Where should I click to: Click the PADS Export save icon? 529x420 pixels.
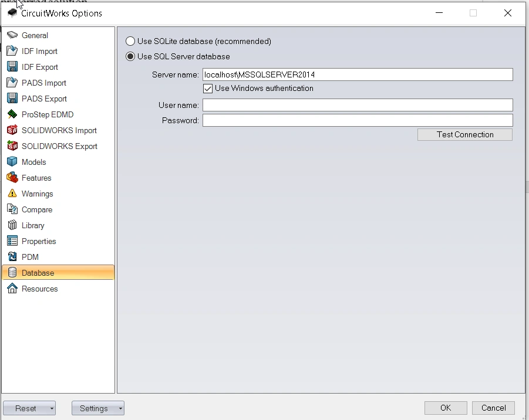tap(12, 99)
